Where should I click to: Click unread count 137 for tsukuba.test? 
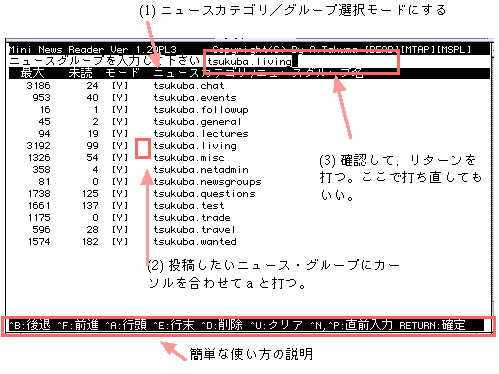(90, 206)
